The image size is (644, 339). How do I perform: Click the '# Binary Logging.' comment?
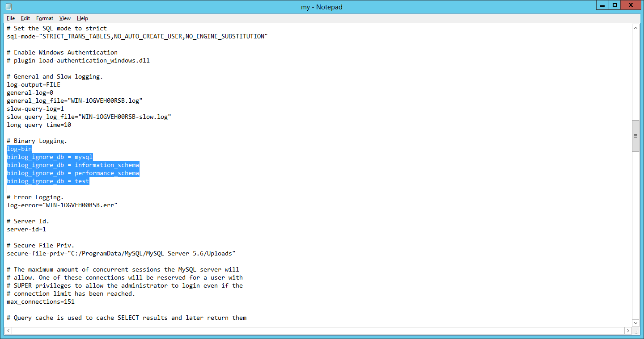[37, 141]
